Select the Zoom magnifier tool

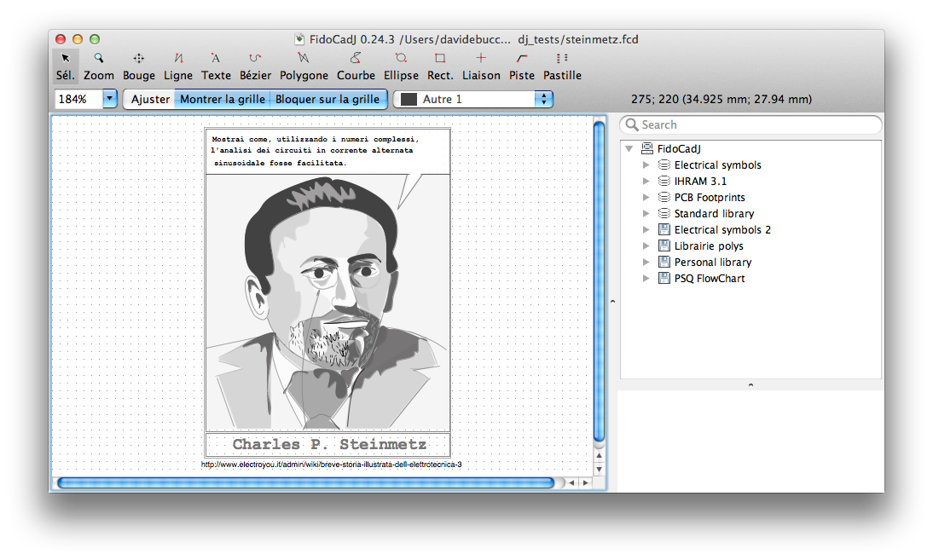(99, 66)
